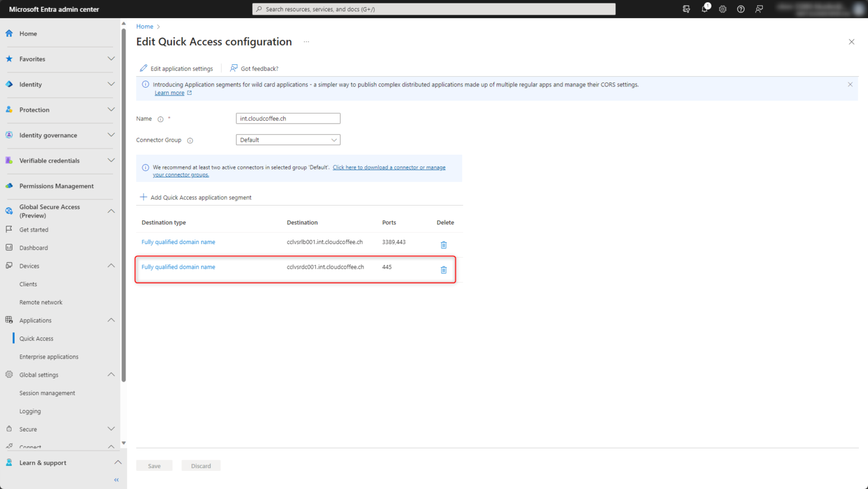Expand the Identity governance section
Image resolution: width=868 pixels, height=489 pixels.
pyautogui.click(x=111, y=135)
